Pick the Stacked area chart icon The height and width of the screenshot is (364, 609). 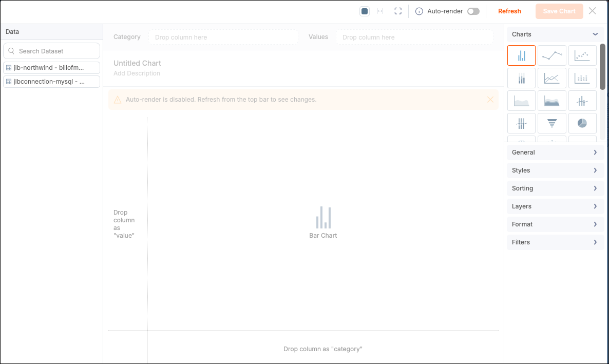click(x=552, y=101)
